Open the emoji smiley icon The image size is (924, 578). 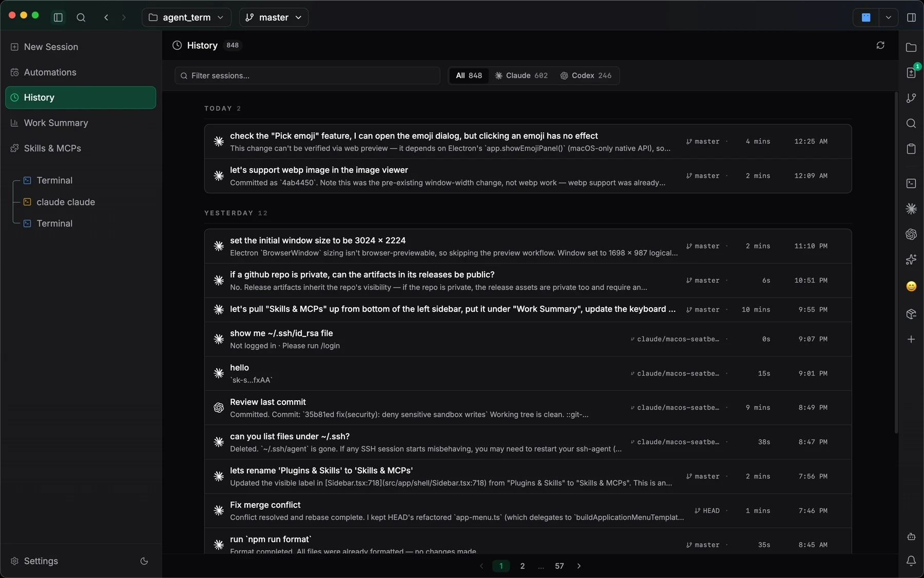click(x=911, y=286)
